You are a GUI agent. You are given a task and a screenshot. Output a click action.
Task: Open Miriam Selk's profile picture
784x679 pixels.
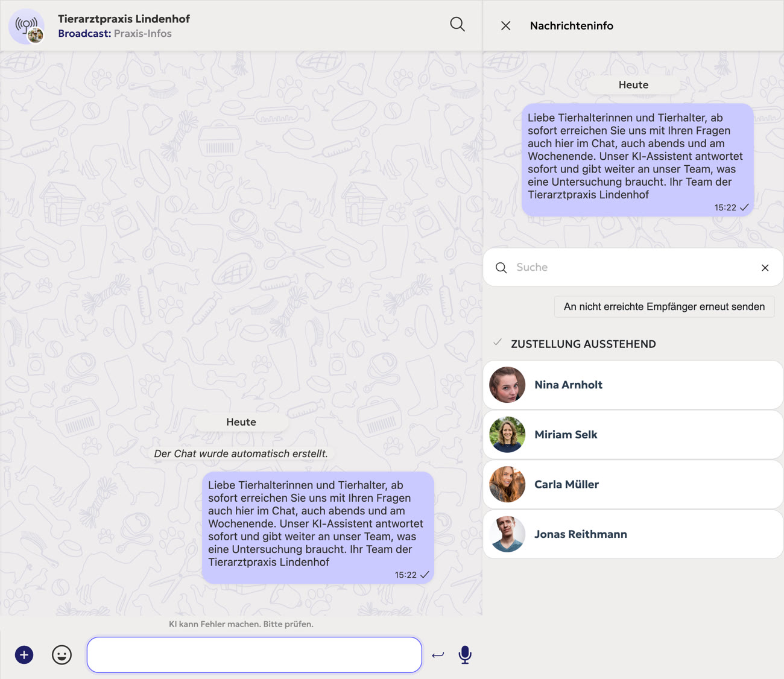coord(507,435)
